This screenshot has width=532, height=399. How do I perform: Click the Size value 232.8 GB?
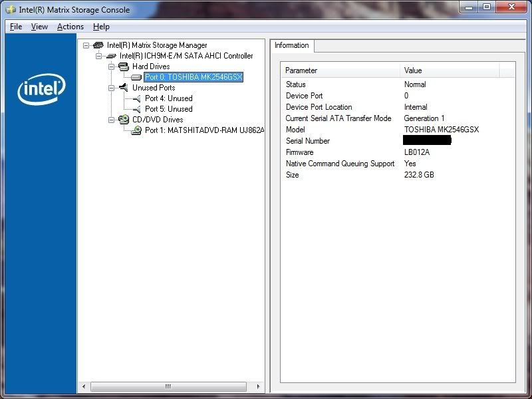(x=419, y=175)
